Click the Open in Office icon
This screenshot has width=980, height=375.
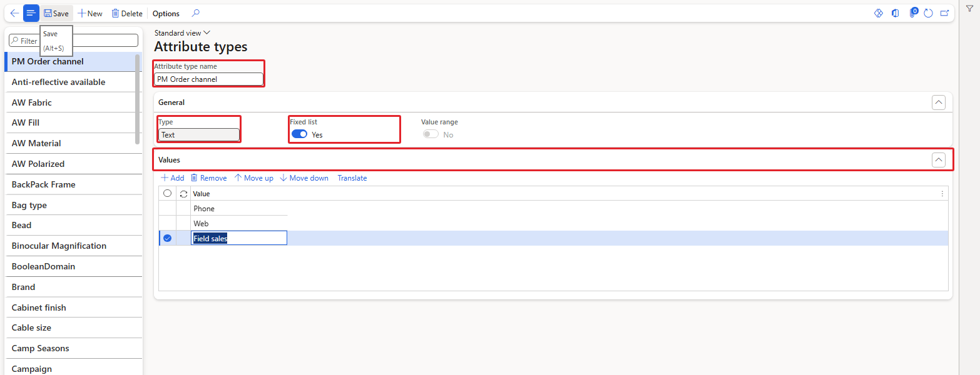(896, 13)
